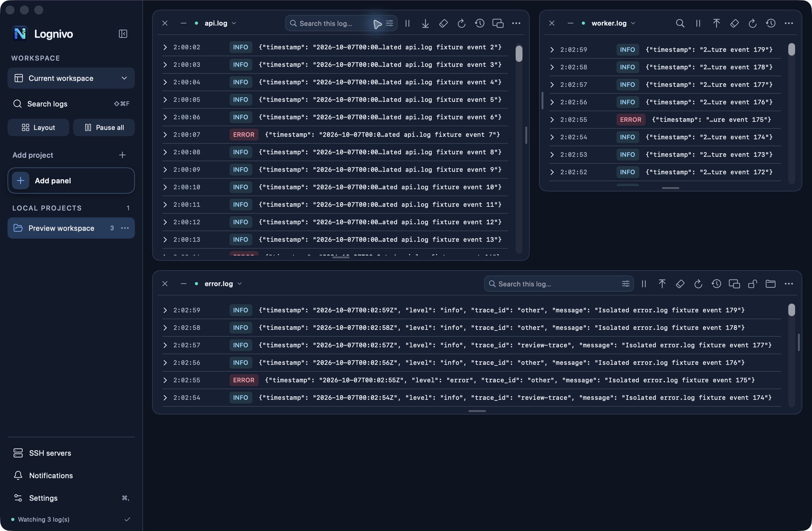Collapse the Lognivo sidebar panel

[123, 34]
